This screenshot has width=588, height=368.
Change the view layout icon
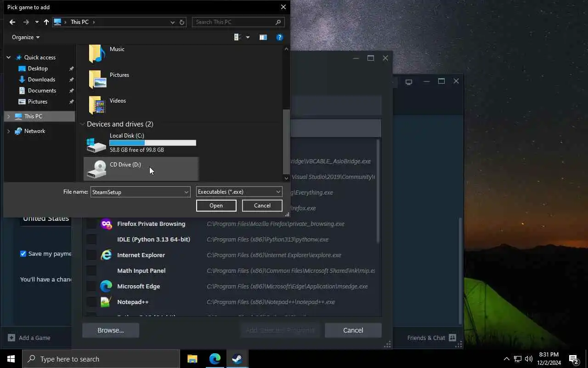[x=237, y=37]
